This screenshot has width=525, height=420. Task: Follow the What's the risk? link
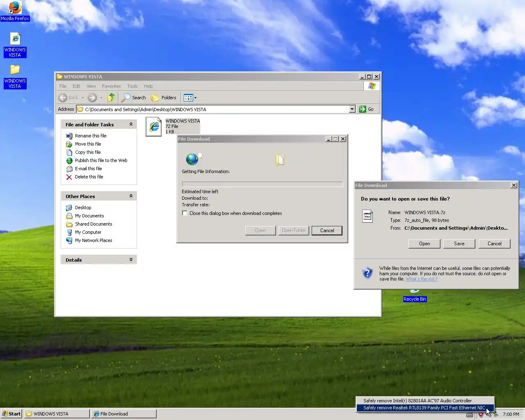(421, 279)
